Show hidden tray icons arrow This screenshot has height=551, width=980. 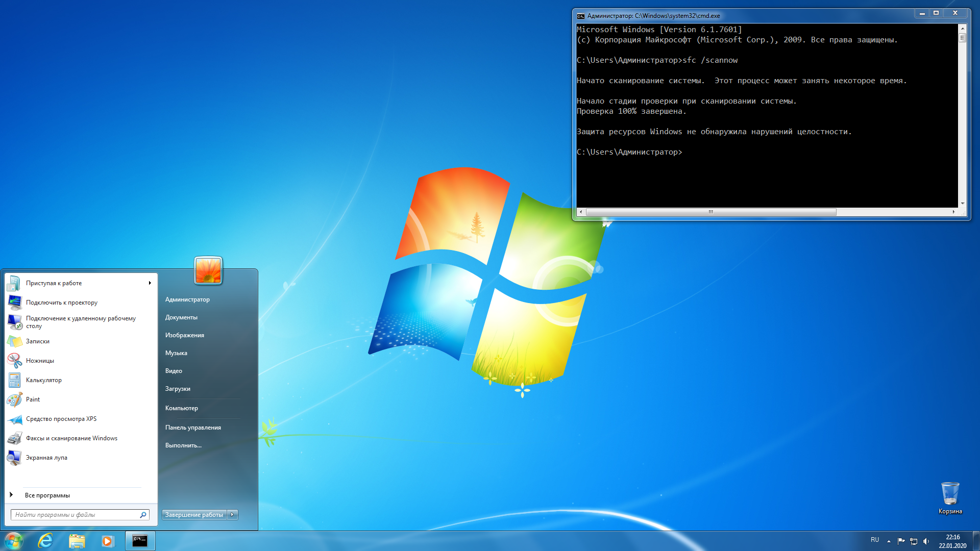point(889,541)
